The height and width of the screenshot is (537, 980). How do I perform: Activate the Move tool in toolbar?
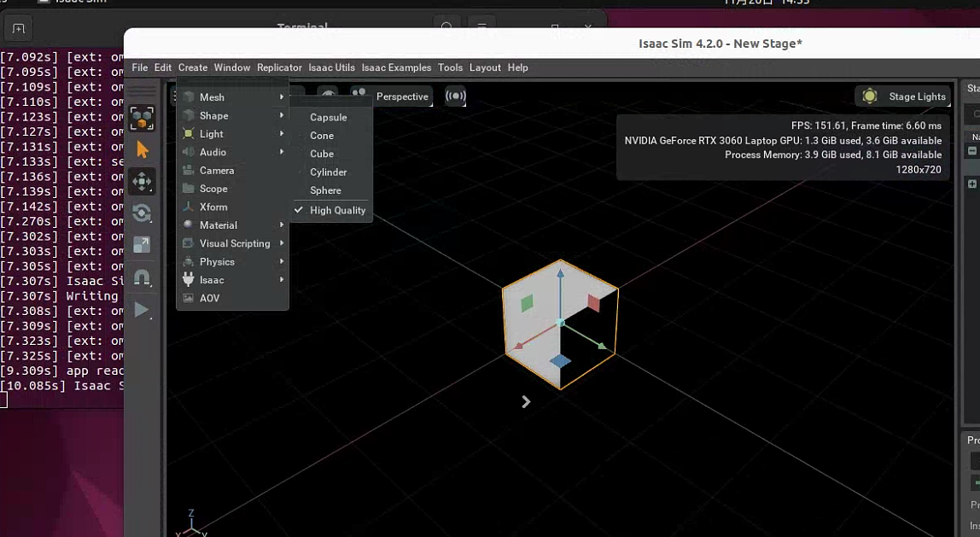[x=142, y=182]
